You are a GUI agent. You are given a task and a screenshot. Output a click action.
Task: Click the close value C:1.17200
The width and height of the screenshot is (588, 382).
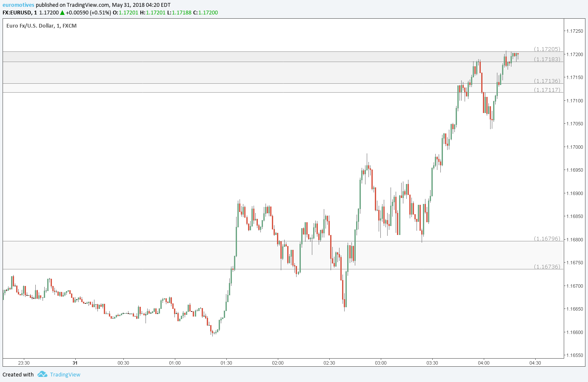coord(206,13)
